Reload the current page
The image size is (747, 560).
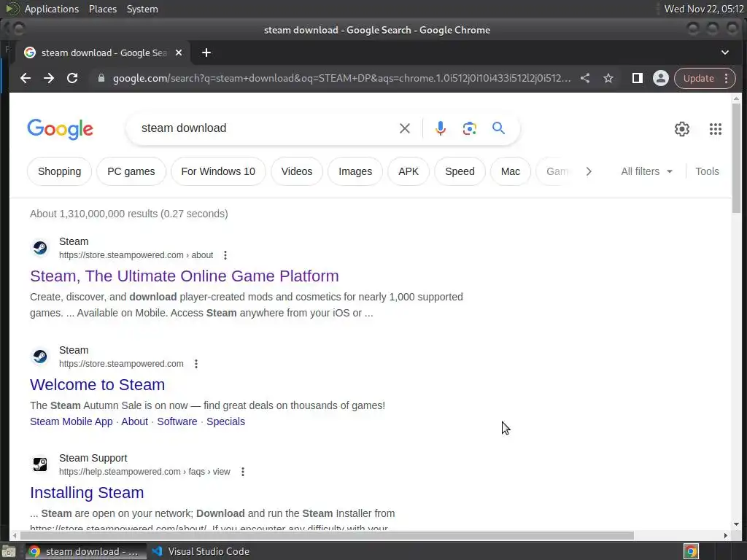[x=72, y=78]
